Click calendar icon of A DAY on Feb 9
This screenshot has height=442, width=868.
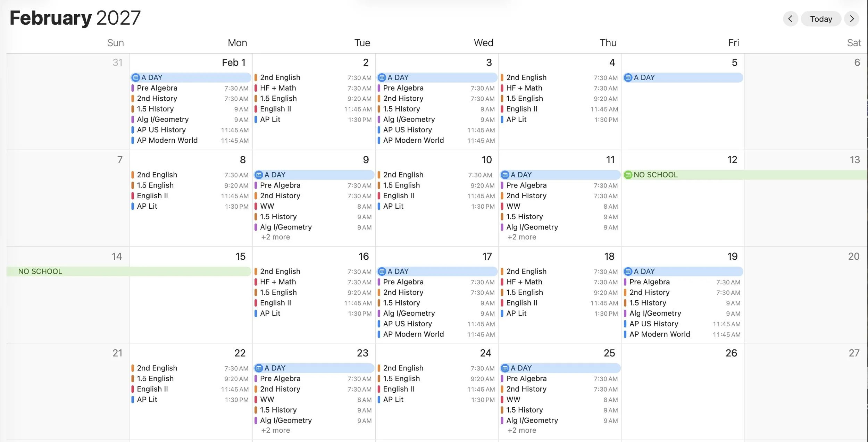coord(259,175)
